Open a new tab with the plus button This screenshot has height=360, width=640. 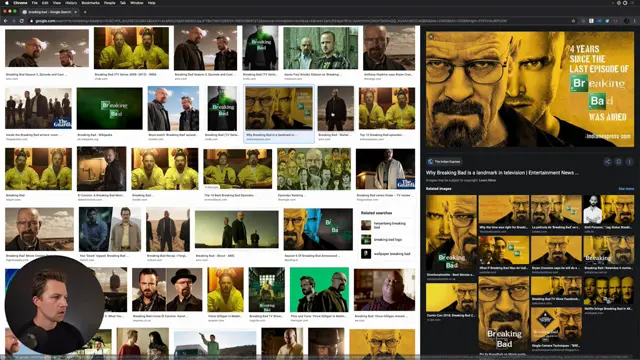[85, 12]
